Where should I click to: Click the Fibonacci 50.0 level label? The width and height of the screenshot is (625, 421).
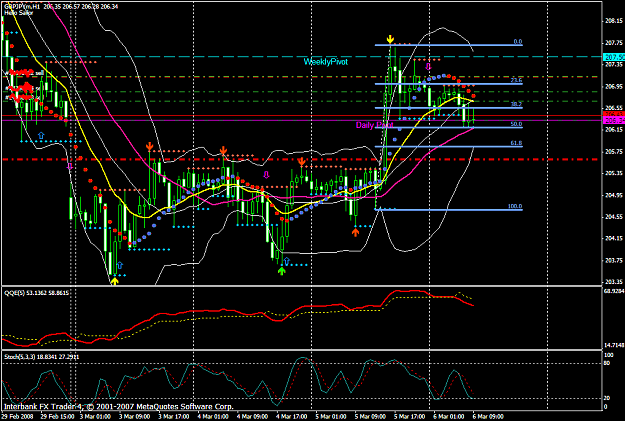click(516, 124)
